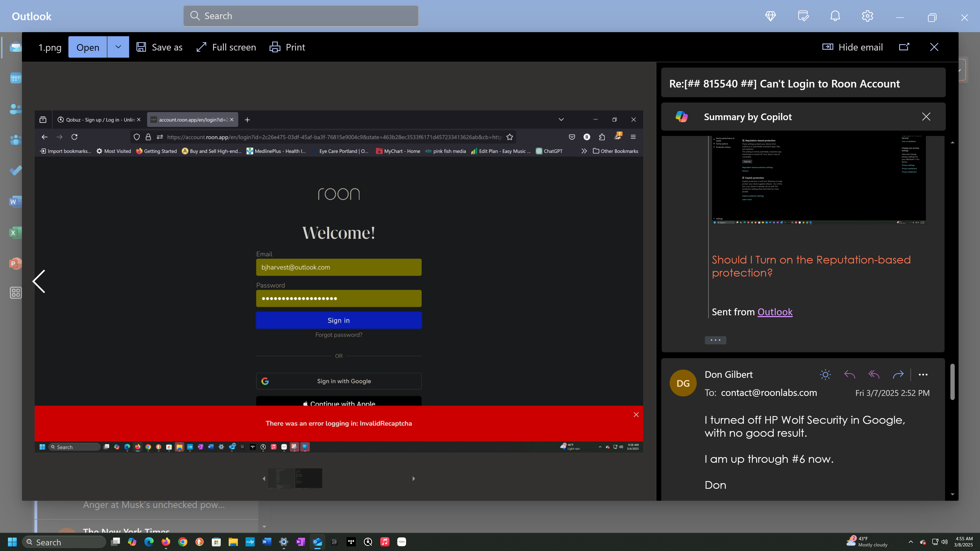This screenshot has height=551, width=980.
Task: Open the clock showing 4:55 AM
Action: click(963, 542)
